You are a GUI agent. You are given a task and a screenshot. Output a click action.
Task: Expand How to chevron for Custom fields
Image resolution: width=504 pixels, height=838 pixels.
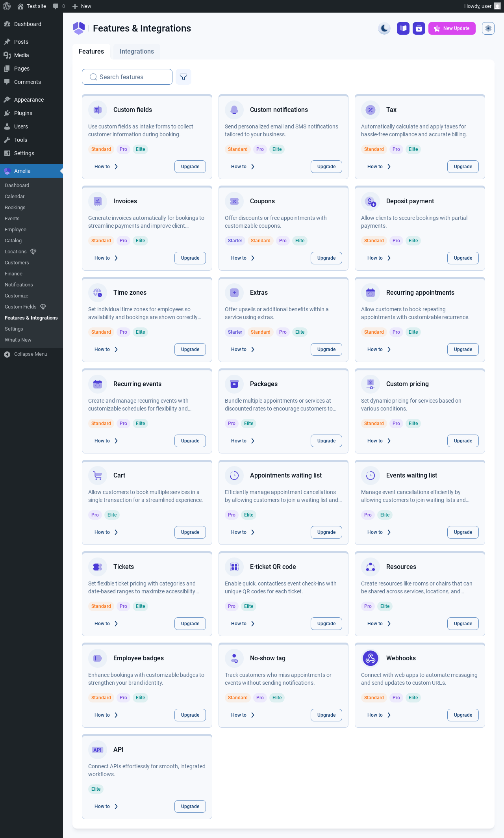(x=116, y=167)
